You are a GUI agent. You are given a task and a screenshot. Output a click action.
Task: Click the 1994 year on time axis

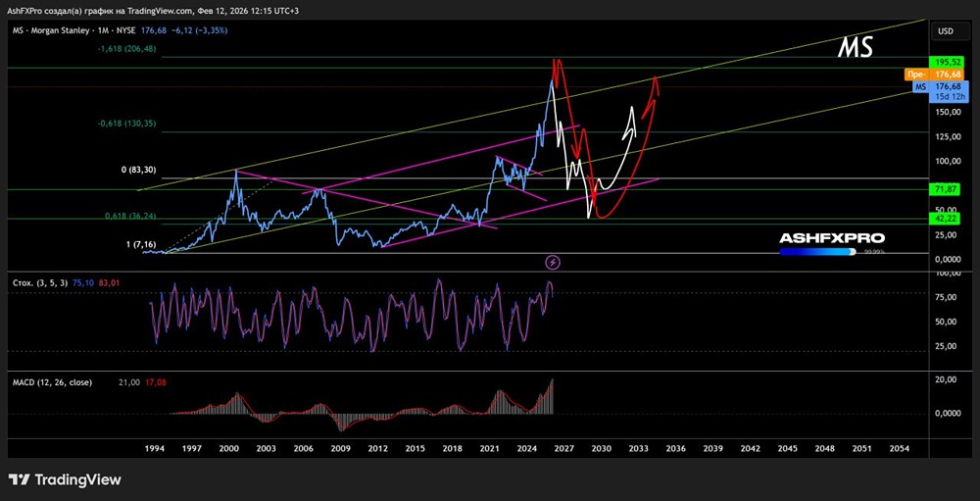[x=155, y=449]
